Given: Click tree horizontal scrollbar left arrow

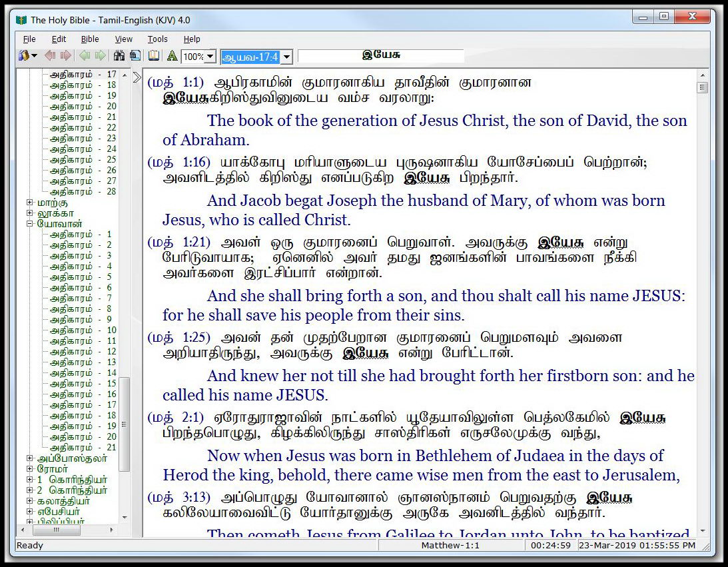Looking at the screenshot, I should coord(22,530).
